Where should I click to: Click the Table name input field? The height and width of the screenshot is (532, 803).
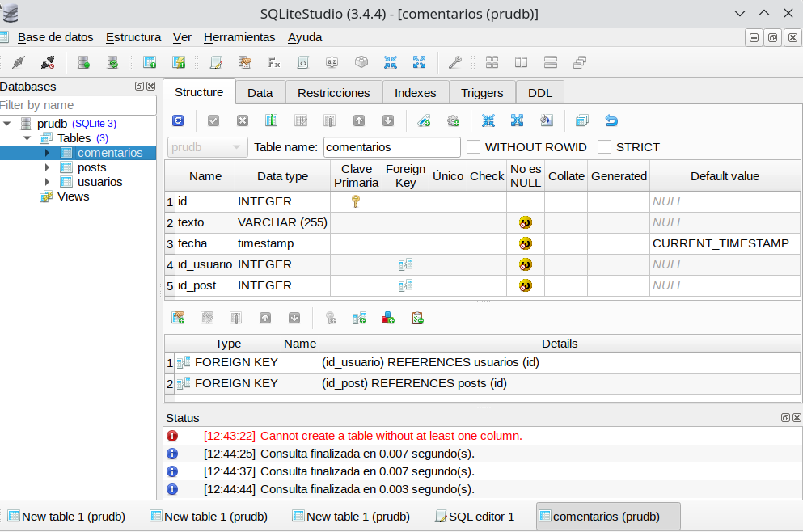[x=391, y=147]
